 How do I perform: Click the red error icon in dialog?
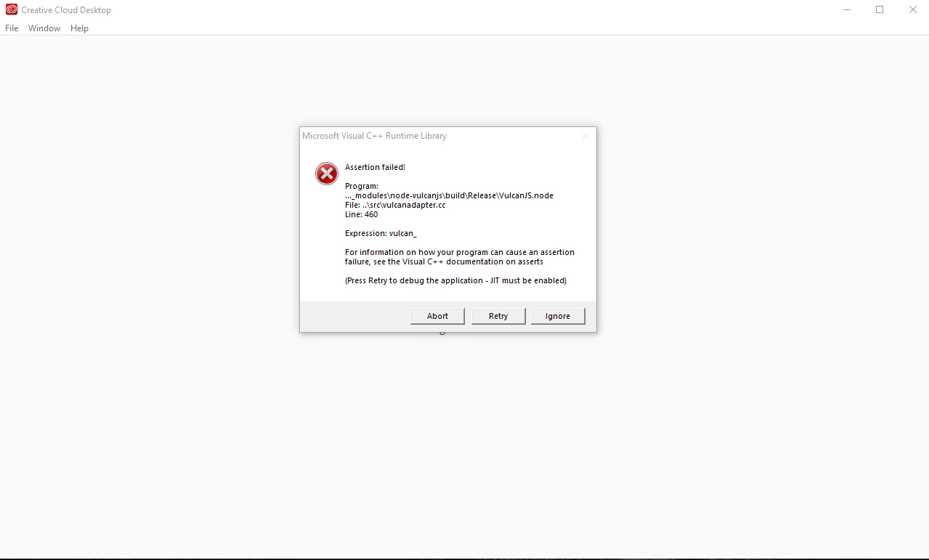327,174
